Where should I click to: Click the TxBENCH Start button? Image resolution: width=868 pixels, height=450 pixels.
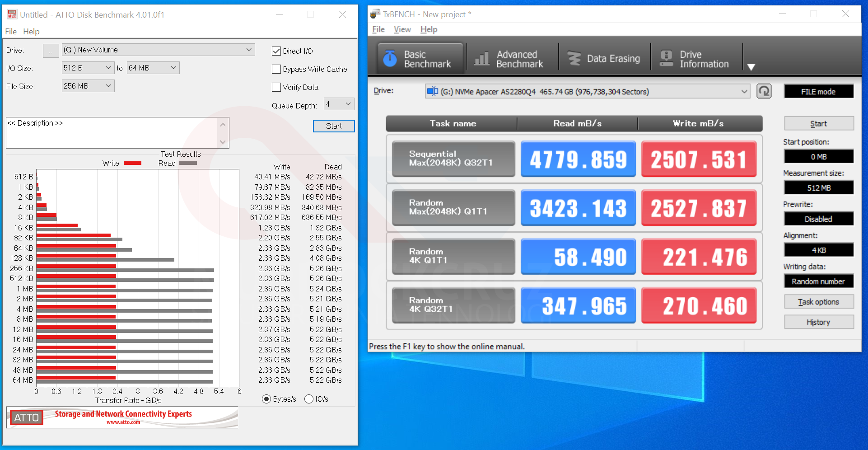tap(819, 123)
